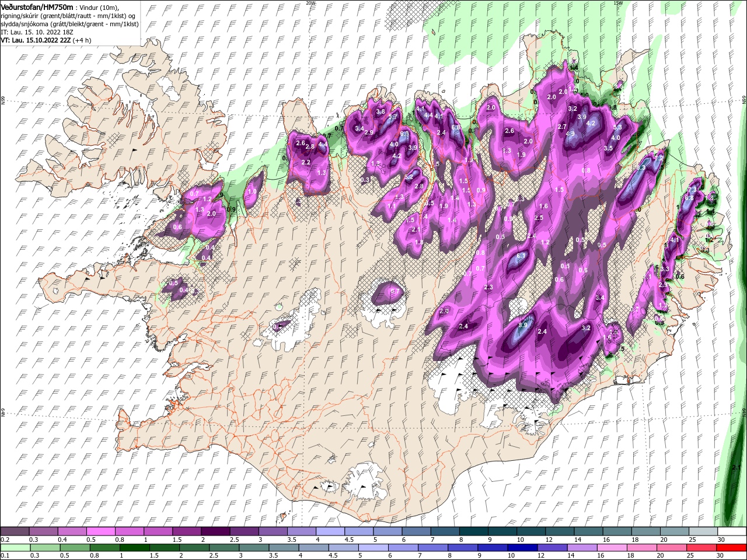
Task: Click the 'VT: Lau. 15.10.2022 22Z (+4 h)' line
Action: coord(46,40)
